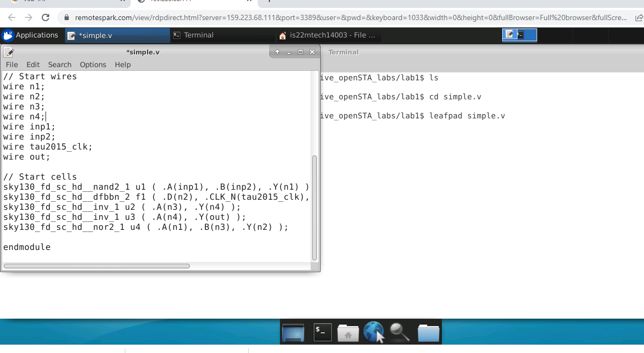Click the Xfce logo on the Applications button
This screenshot has width=644, height=353.
[7, 35]
